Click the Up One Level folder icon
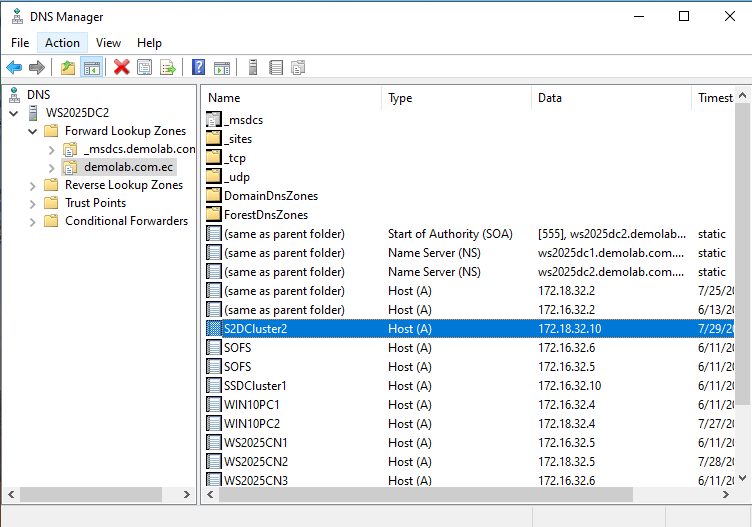Screen dimensions: 752x527 [68, 67]
